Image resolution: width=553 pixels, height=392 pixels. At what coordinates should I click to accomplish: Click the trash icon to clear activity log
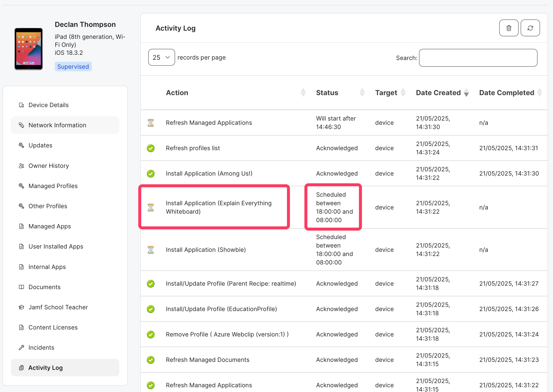509,28
